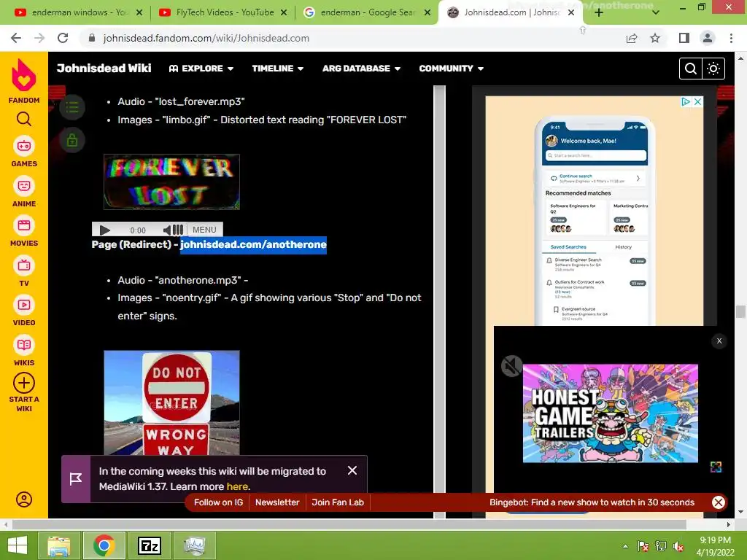Viewport: 747px width, 560px height.
Task: Bookmark this page with the star
Action: point(655,38)
